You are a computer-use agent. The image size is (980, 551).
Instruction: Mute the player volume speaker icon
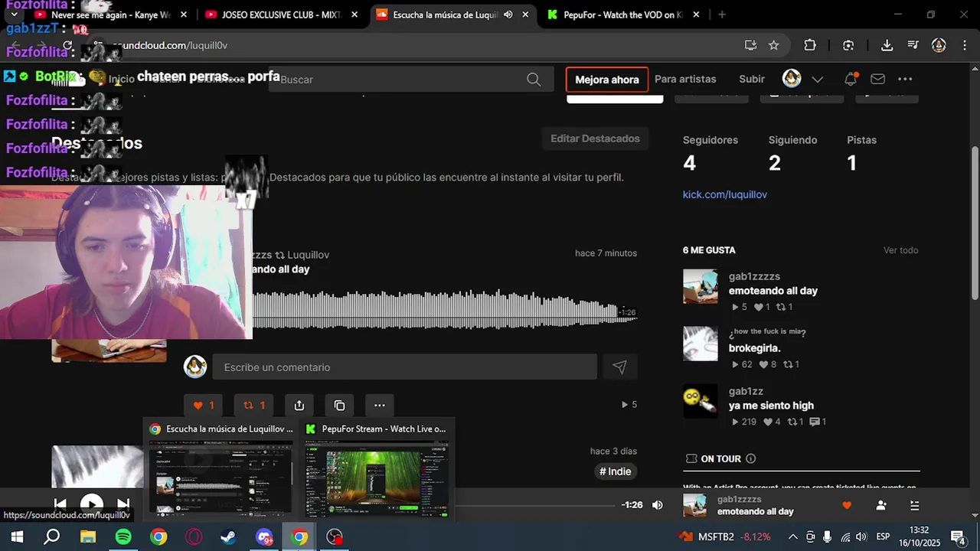[658, 505]
